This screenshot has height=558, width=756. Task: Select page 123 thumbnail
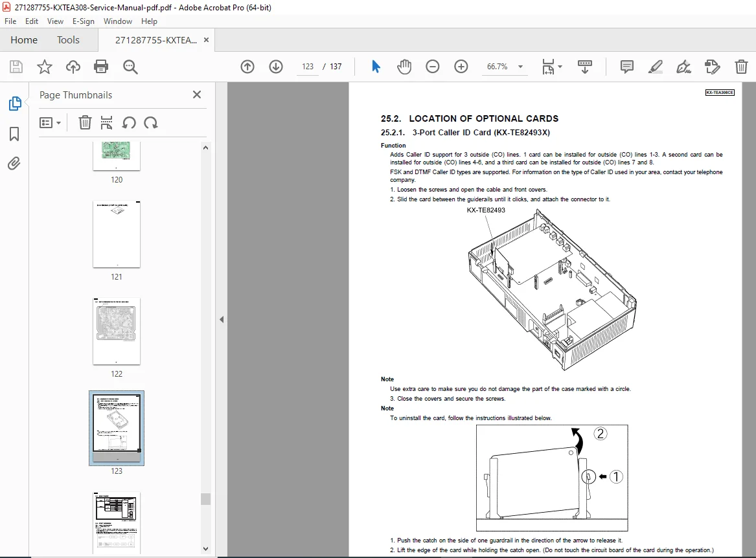pyautogui.click(x=116, y=428)
